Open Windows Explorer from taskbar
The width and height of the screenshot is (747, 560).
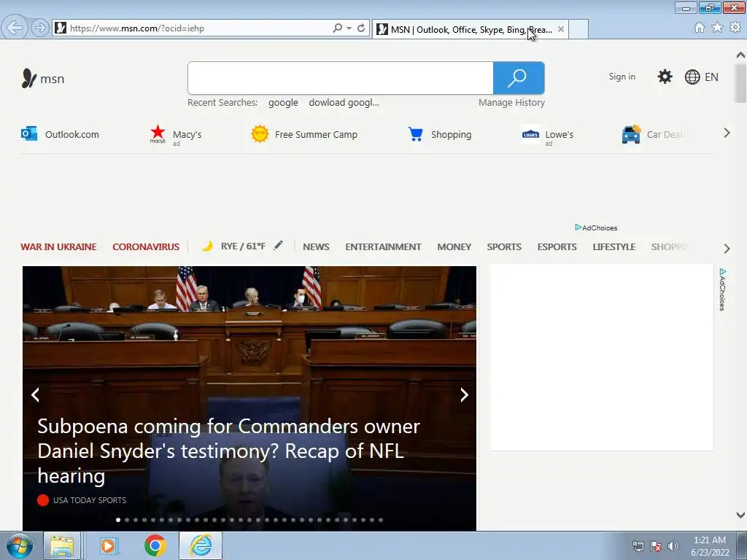62,545
